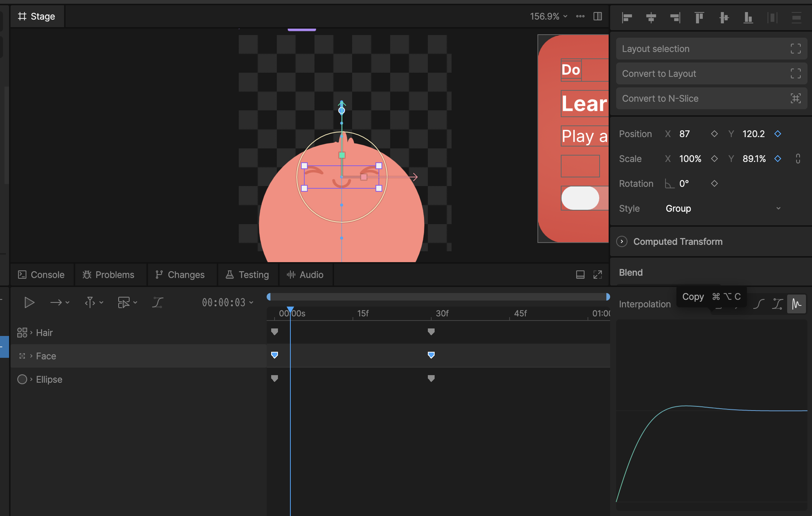Edit the Position X value 87

(685, 134)
